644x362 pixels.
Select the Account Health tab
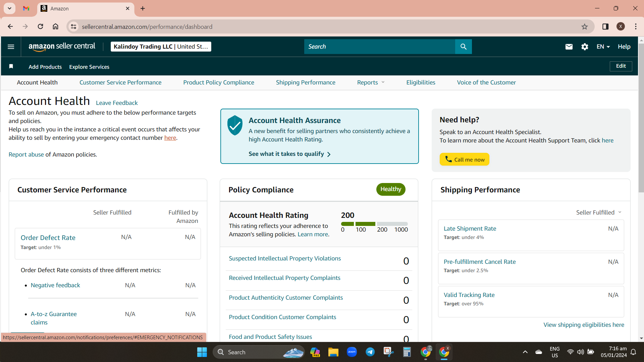37,82
